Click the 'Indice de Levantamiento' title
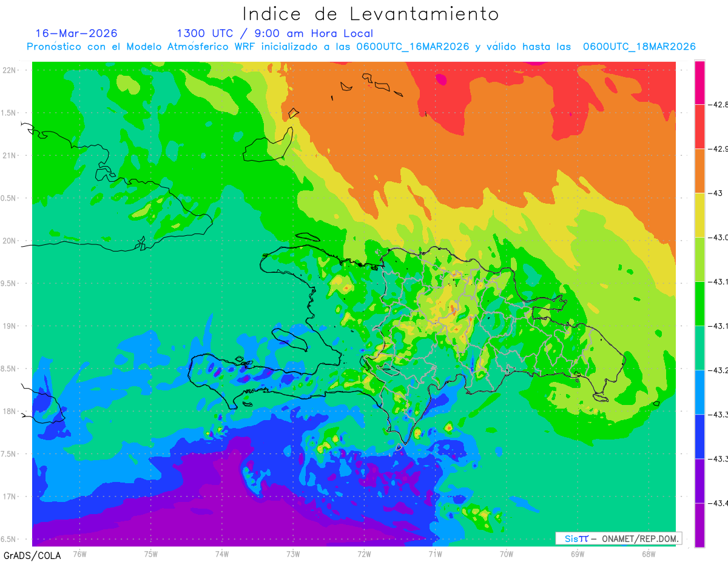The height and width of the screenshot is (562, 728). tap(371, 13)
